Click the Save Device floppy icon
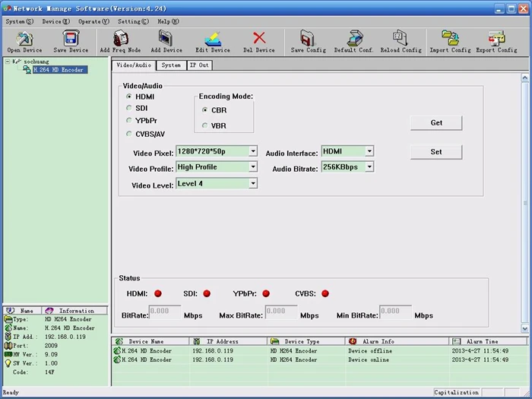The image size is (532, 399). (x=70, y=39)
